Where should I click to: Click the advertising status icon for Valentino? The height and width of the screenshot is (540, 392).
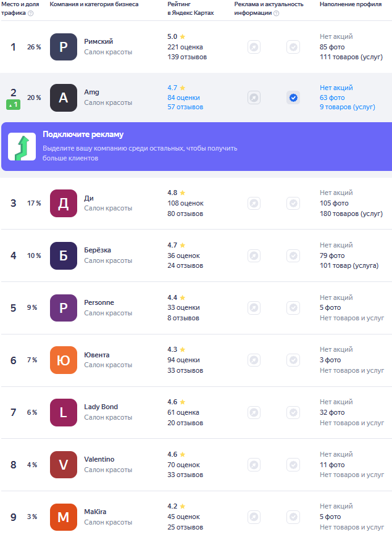[254, 465]
